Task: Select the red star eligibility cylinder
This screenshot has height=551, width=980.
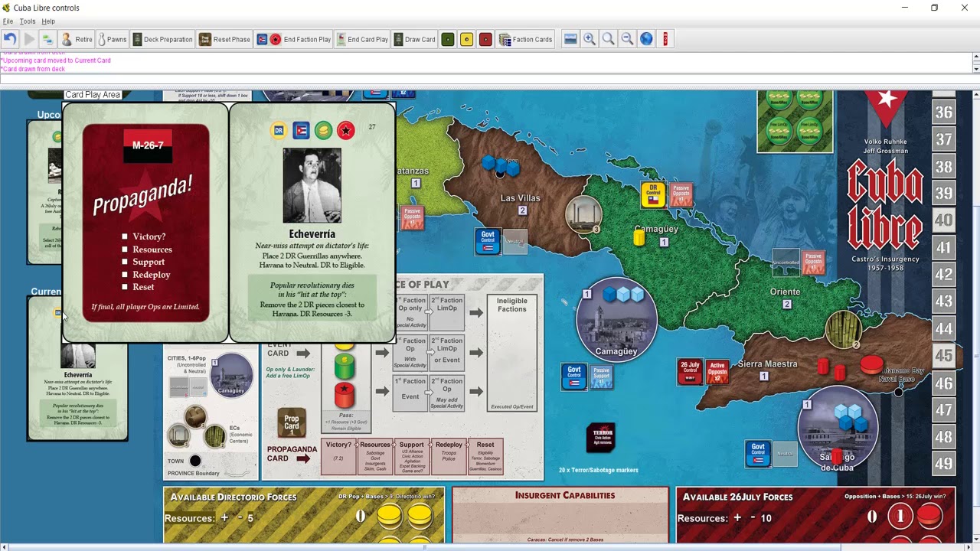Action: pyautogui.click(x=345, y=396)
